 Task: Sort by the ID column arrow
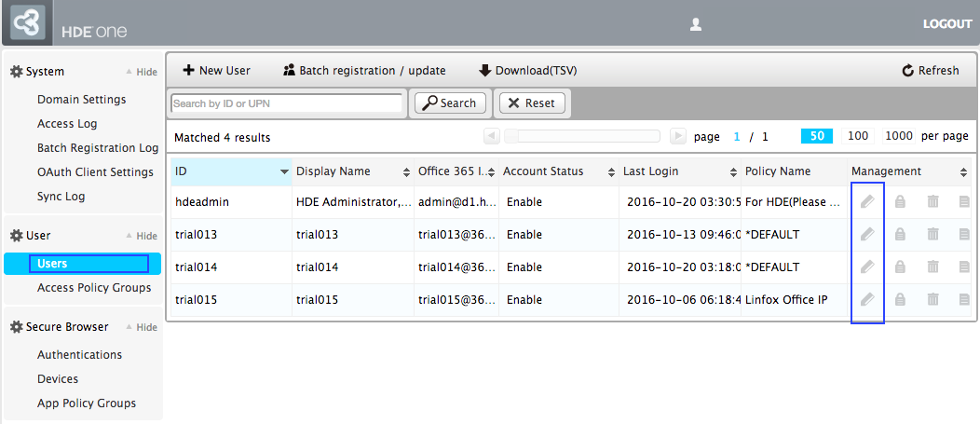point(284,172)
